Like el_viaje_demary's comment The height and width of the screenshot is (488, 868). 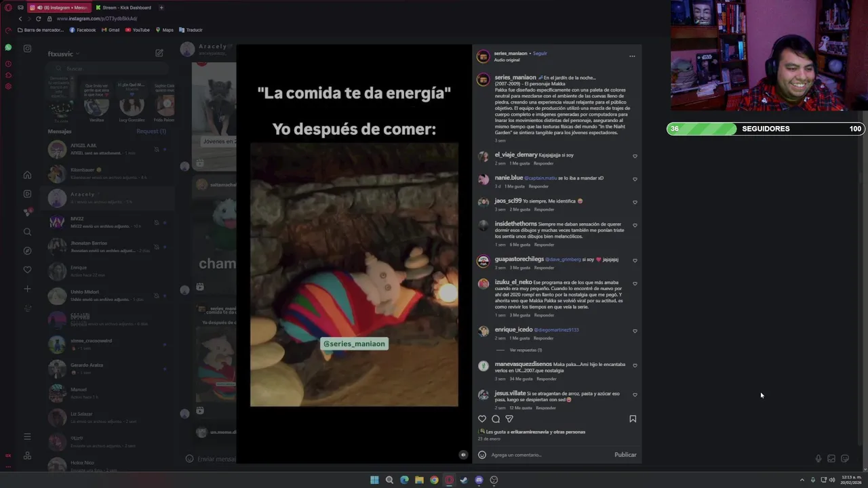click(635, 156)
